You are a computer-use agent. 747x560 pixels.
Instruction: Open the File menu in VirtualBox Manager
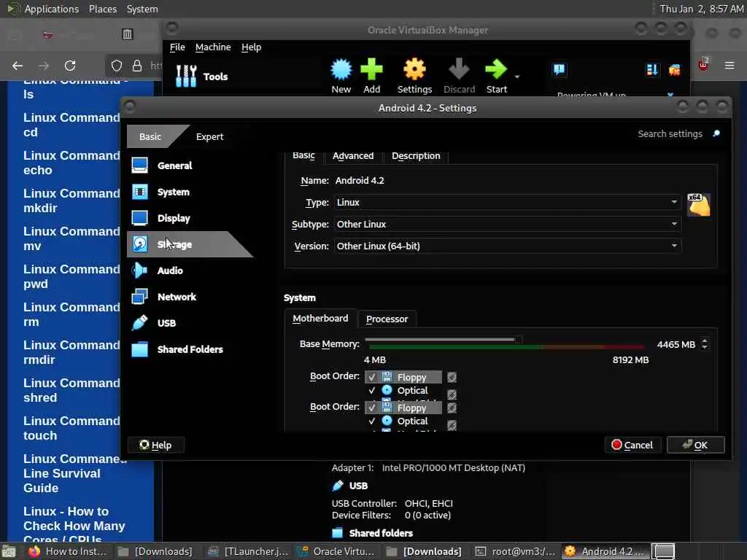(177, 47)
